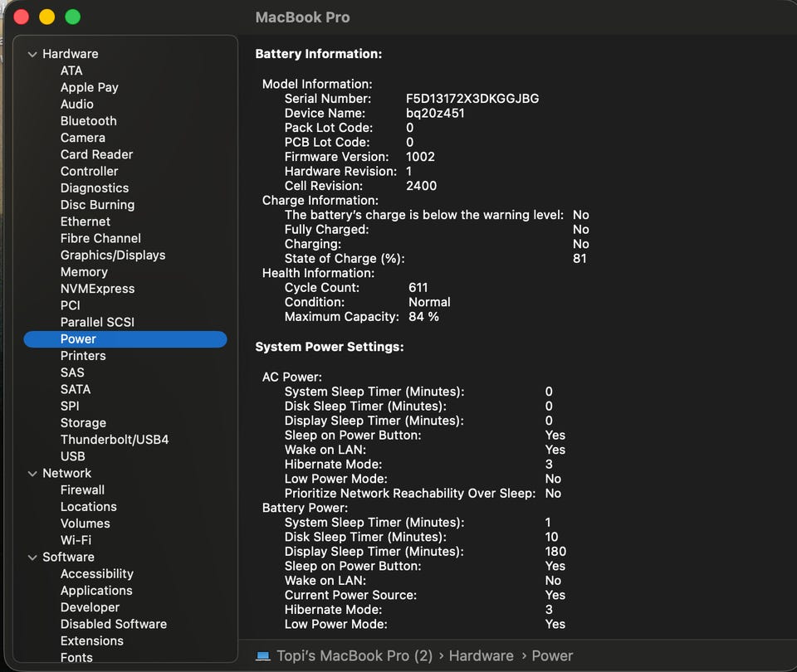
Task: Click device name bq20z451
Action: pos(435,113)
